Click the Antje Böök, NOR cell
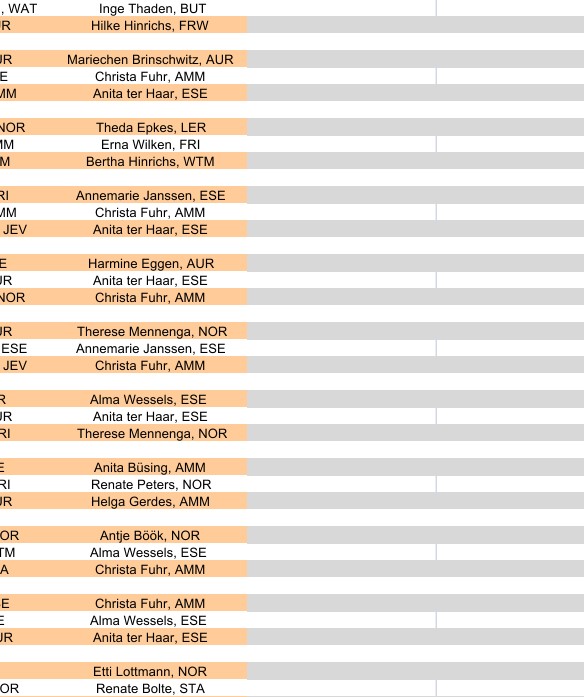 pyautogui.click(x=150, y=536)
